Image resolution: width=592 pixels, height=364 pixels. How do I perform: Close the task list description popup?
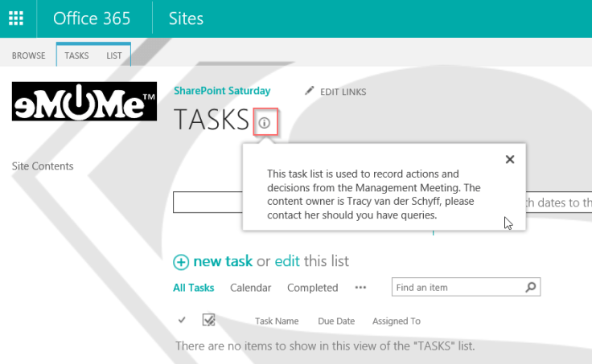point(509,159)
